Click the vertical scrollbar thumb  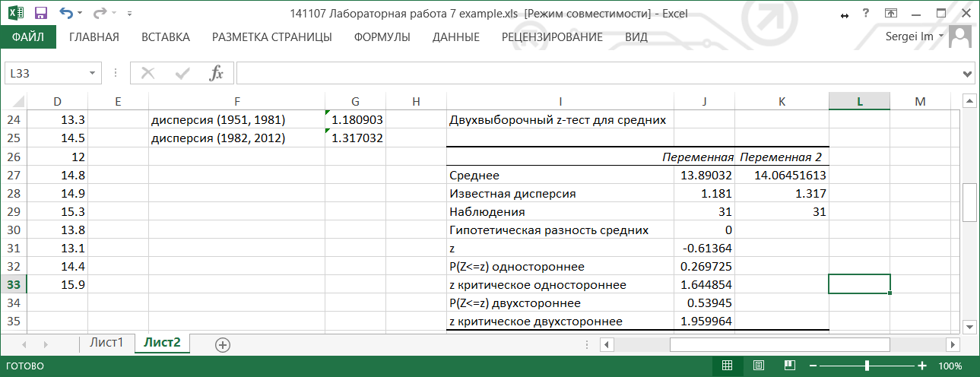969,201
